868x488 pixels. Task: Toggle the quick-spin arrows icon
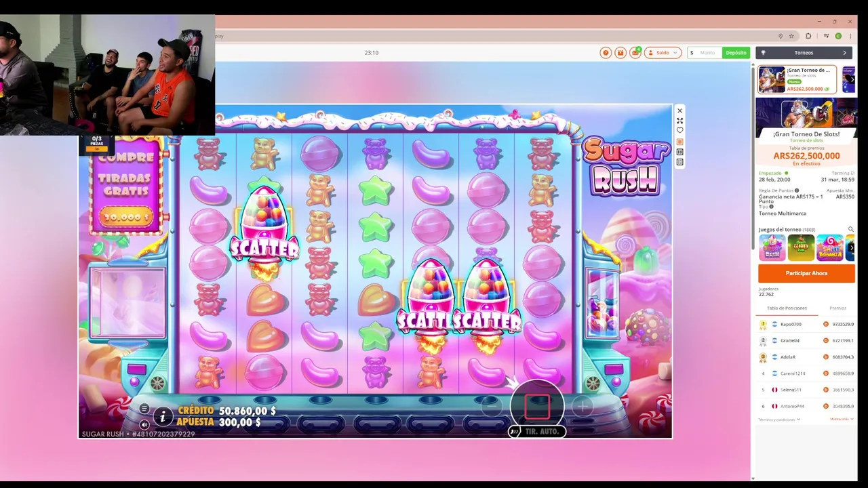tap(515, 431)
